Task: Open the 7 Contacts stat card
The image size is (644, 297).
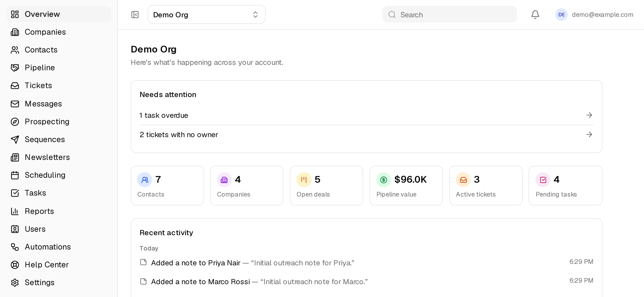Action: pos(167,186)
